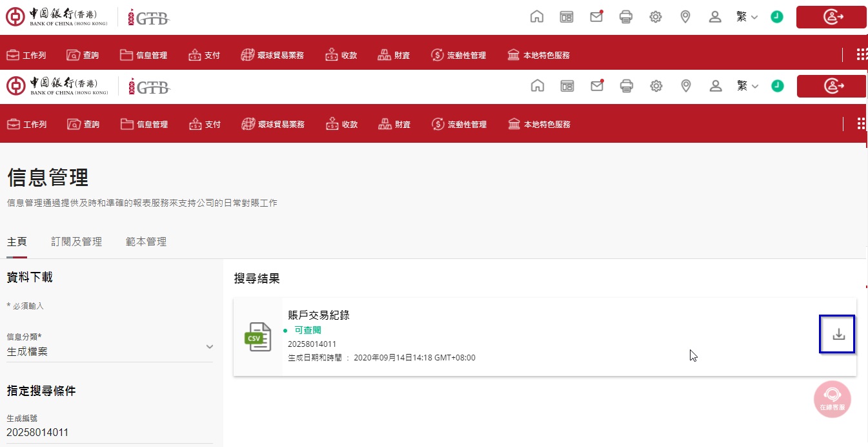Click the 生成編號 input field
The width and height of the screenshot is (868, 447).
click(x=110, y=433)
